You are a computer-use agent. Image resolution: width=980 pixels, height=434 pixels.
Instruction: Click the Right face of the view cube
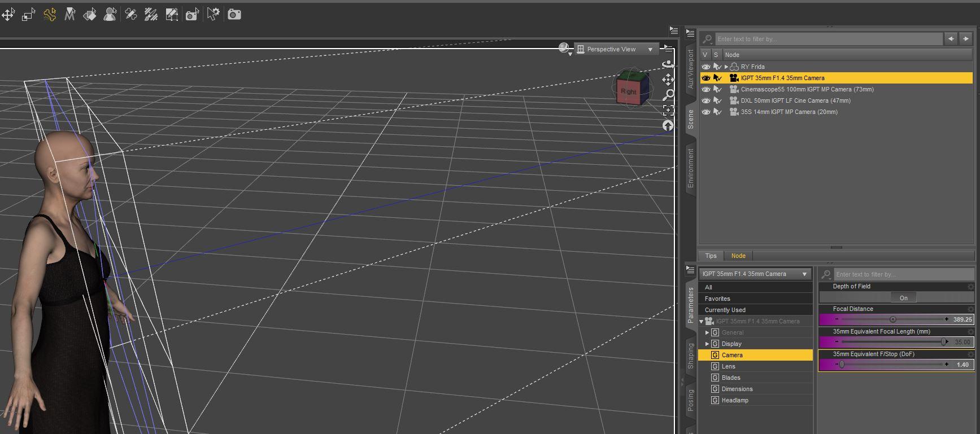(628, 92)
